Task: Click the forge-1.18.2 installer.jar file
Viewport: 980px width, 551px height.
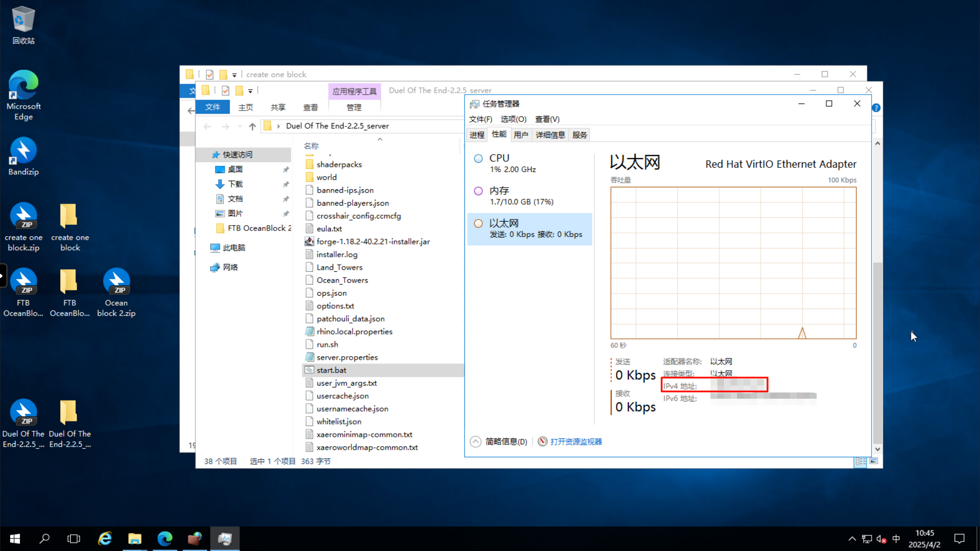Action: [373, 242]
